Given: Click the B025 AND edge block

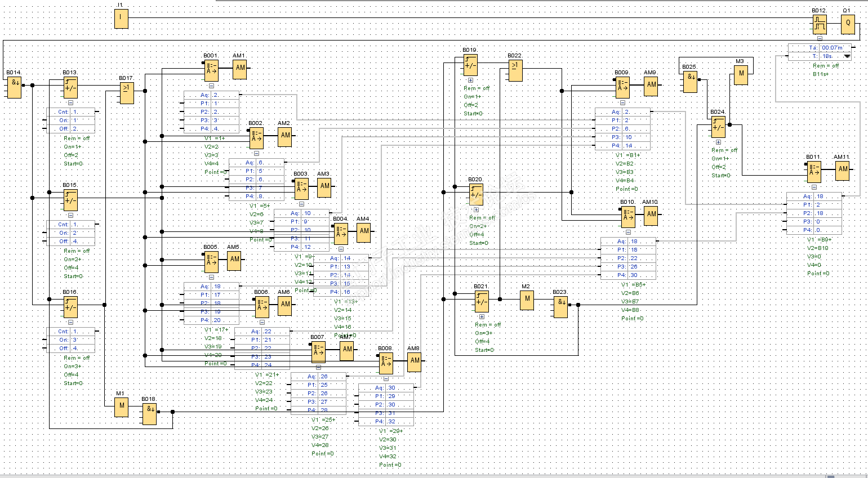Looking at the screenshot, I should coord(691,82).
